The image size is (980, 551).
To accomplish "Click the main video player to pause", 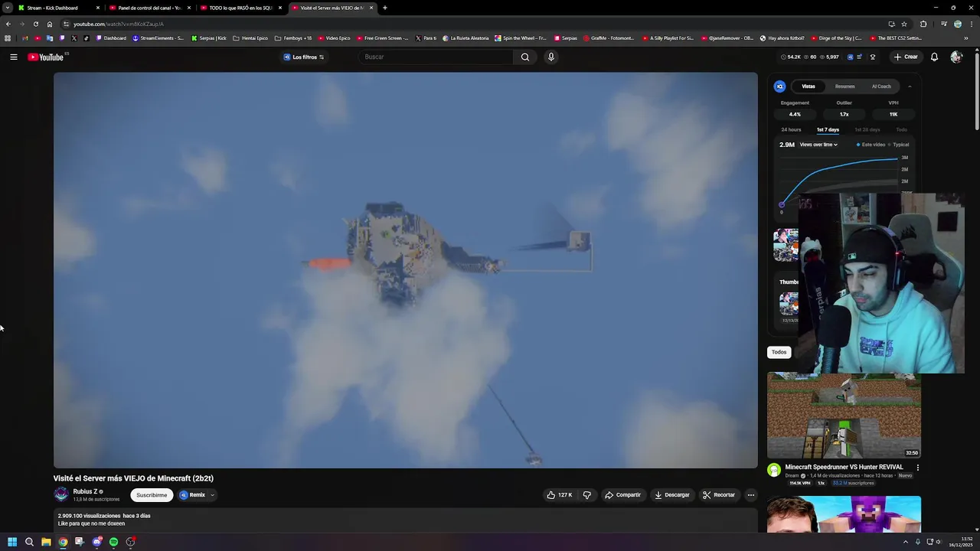I will (x=406, y=269).
